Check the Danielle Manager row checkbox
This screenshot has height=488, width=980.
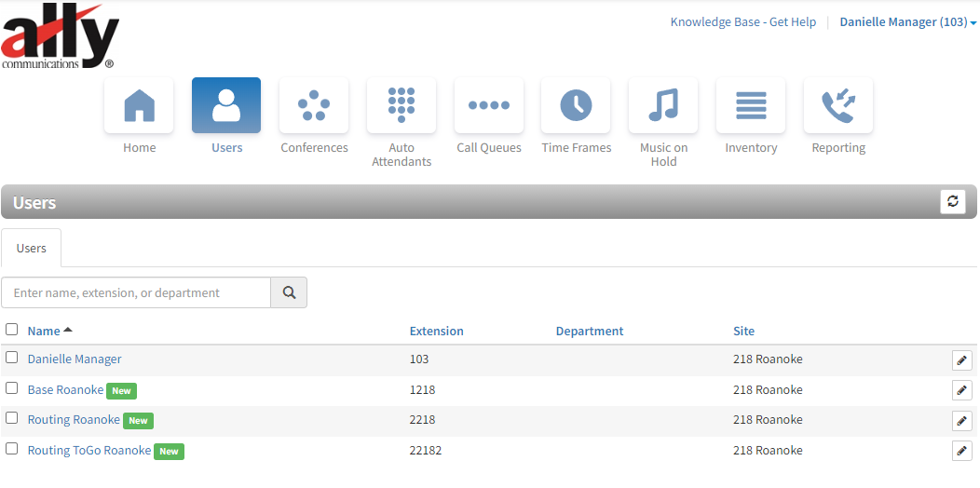[x=12, y=358]
